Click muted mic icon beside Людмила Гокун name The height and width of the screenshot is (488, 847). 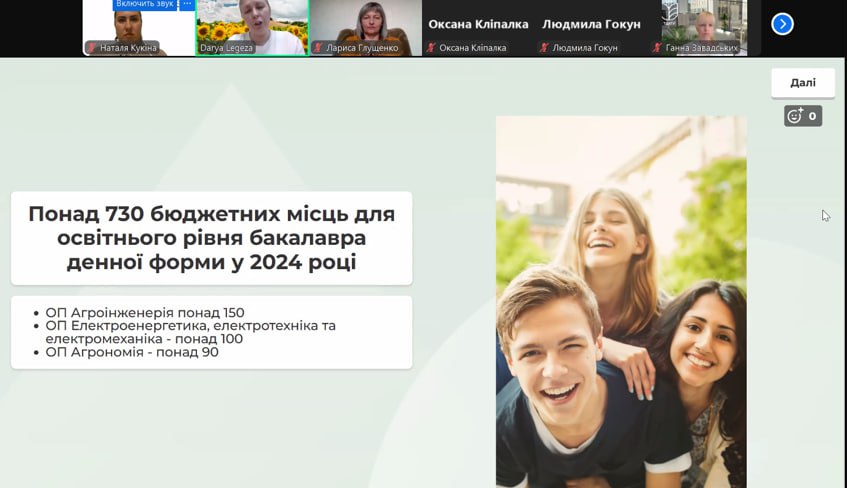click(544, 48)
